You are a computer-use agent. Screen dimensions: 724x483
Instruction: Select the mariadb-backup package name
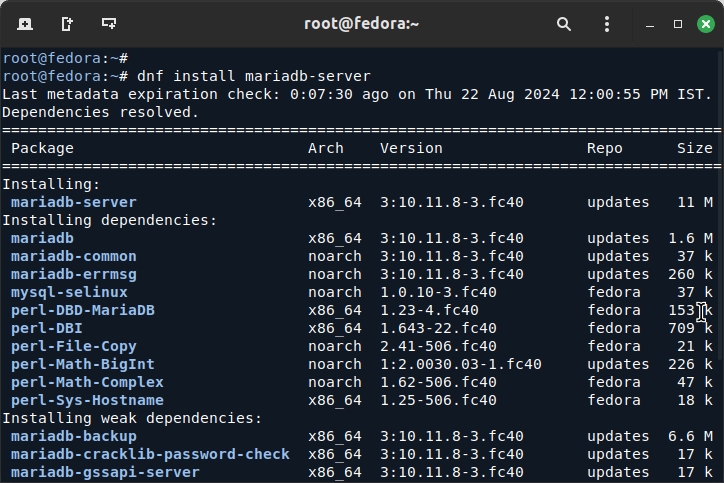pos(74,436)
